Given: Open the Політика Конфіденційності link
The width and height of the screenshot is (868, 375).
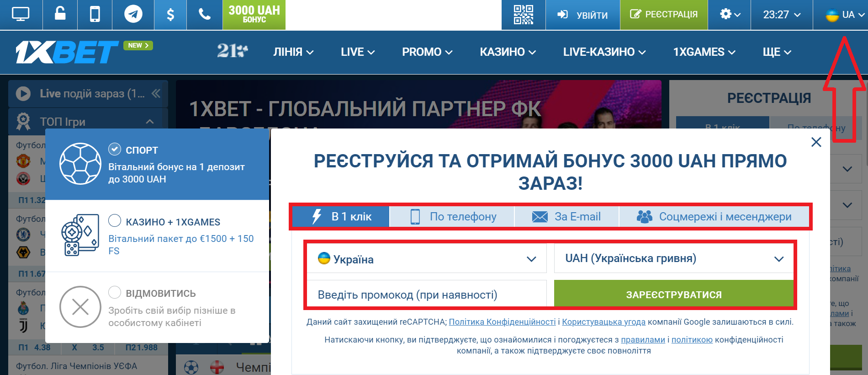Looking at the screenshot, I should point(502,321).
